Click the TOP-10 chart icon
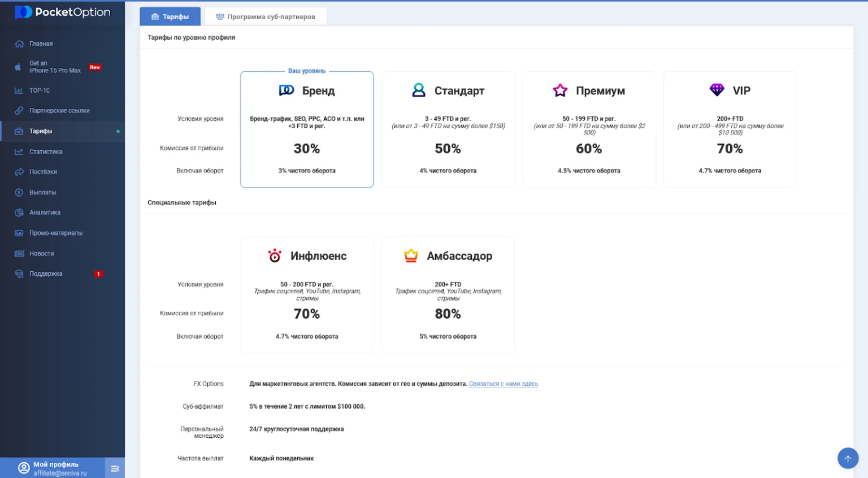The image size is (868, 478). click(19, 90)
